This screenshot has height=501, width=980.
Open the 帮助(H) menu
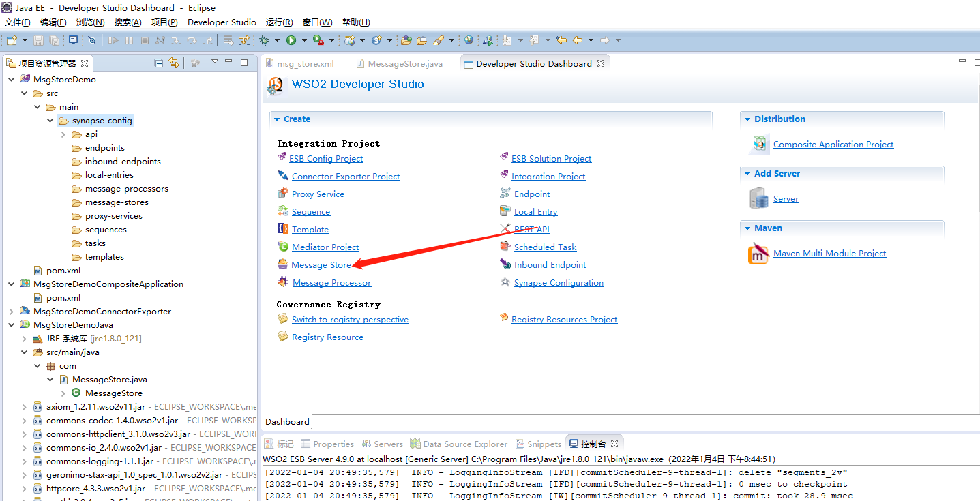(356, 22)
